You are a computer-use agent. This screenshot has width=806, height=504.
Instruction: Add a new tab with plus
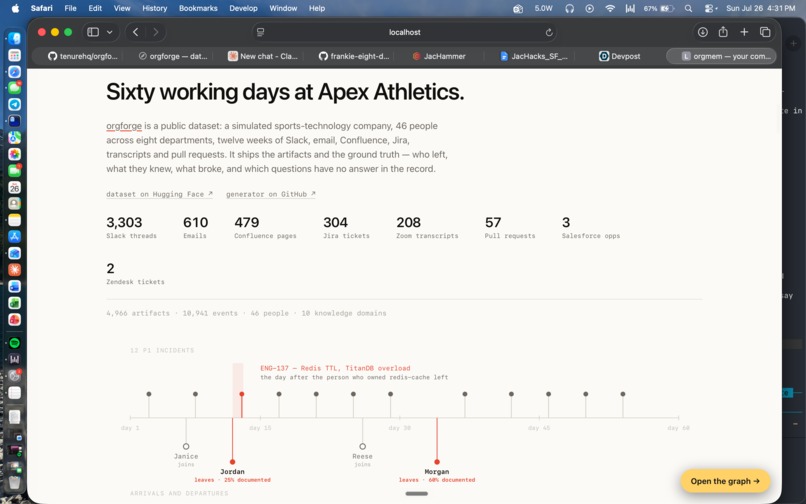744,32
